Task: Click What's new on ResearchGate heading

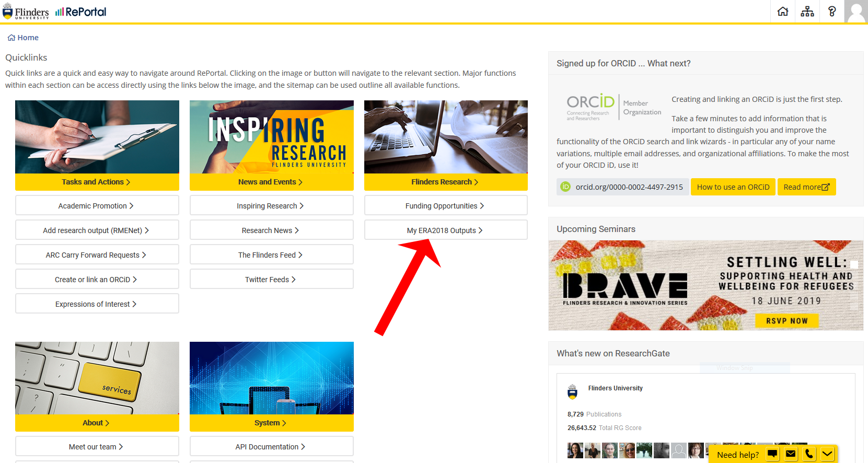Action: click(613, 353)
